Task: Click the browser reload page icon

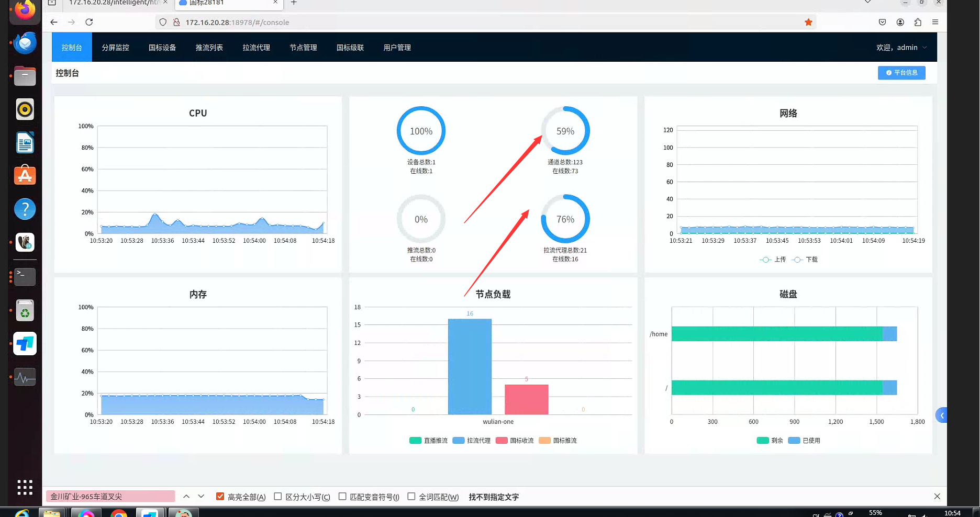Action: 89,22
